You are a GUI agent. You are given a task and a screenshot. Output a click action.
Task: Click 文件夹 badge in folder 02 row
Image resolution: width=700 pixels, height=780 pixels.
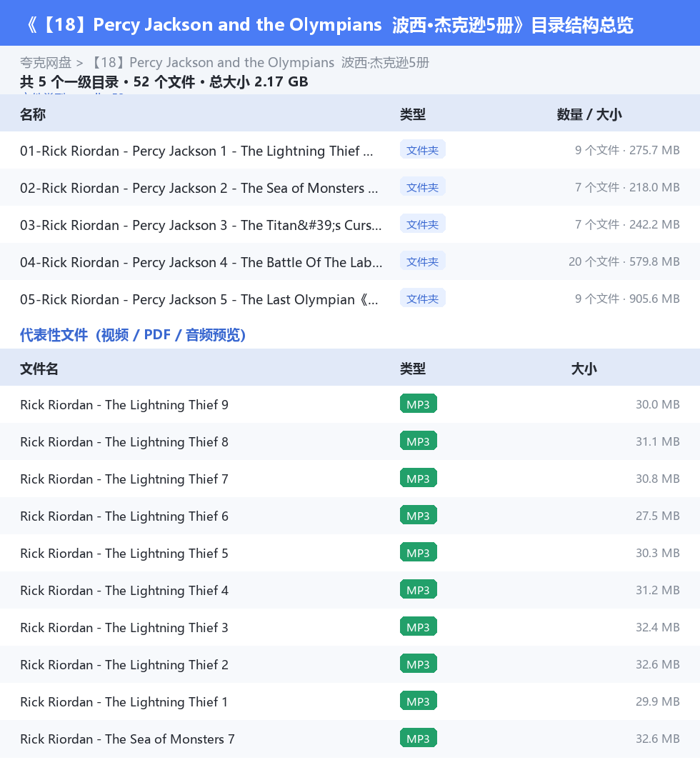(422, 187)
